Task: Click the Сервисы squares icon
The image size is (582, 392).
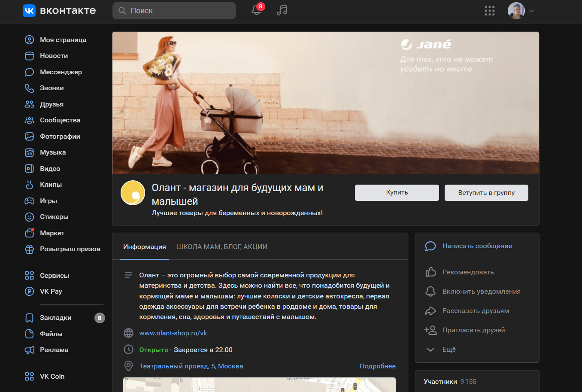Action: click(29, 276)
